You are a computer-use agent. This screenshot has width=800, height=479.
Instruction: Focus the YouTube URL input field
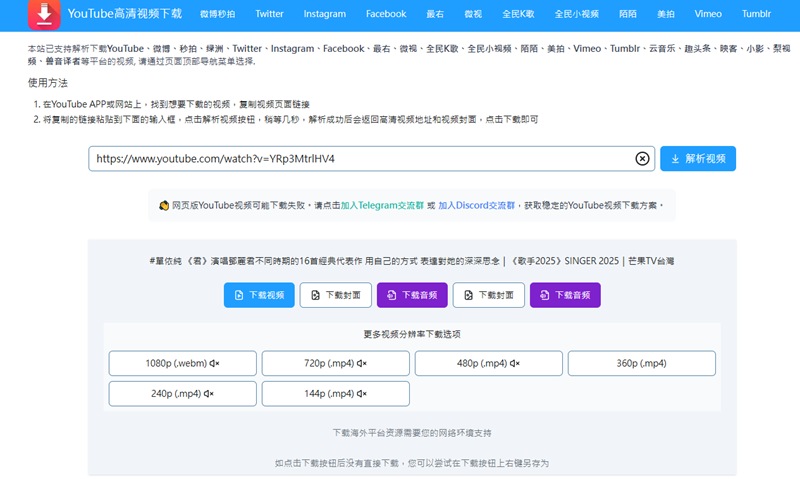coord(371,159)
